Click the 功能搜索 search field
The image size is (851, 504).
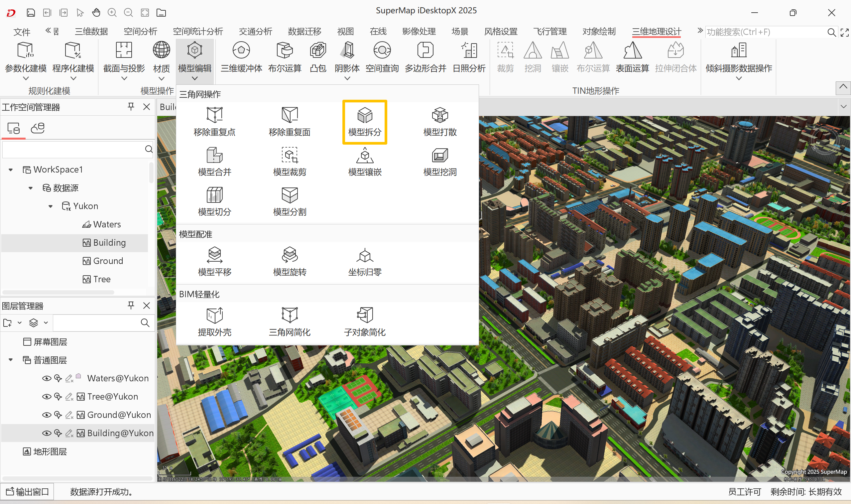pos(765,32)
